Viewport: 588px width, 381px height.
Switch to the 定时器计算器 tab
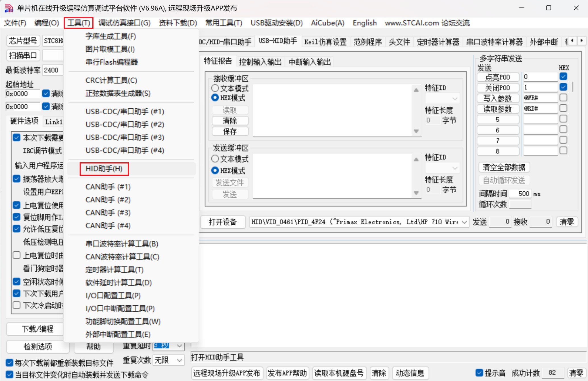[438, 42]
